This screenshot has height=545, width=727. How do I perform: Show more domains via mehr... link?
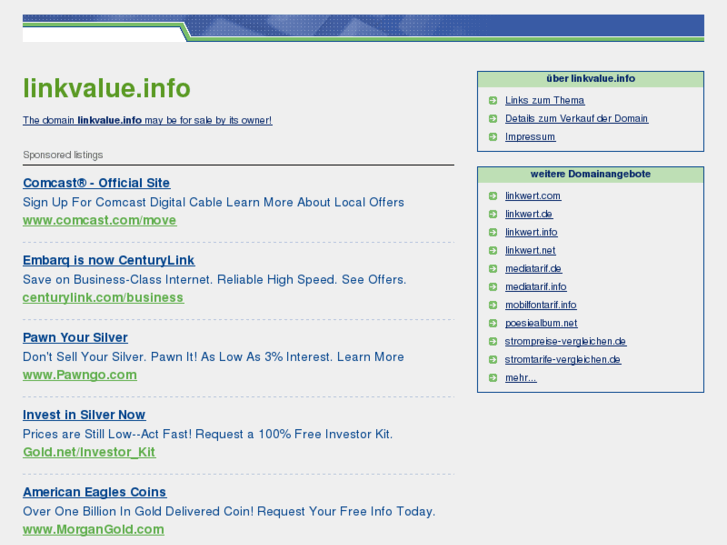coord(521,378)
